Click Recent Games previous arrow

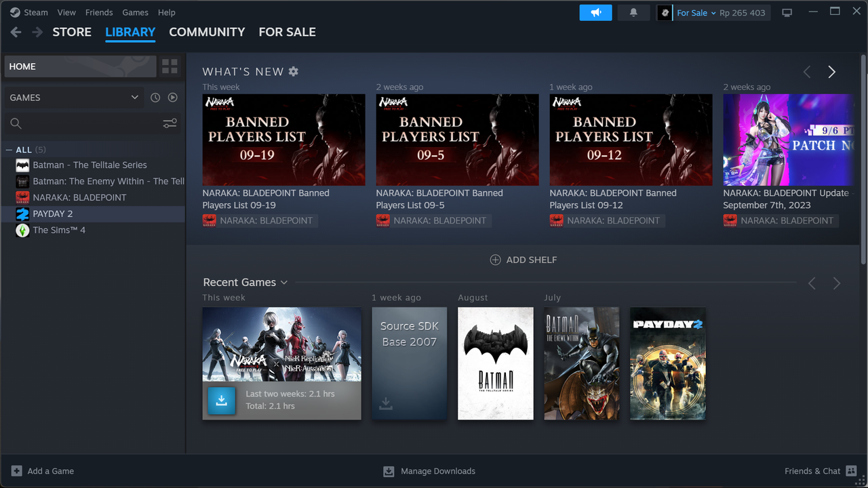pos(812,283)
